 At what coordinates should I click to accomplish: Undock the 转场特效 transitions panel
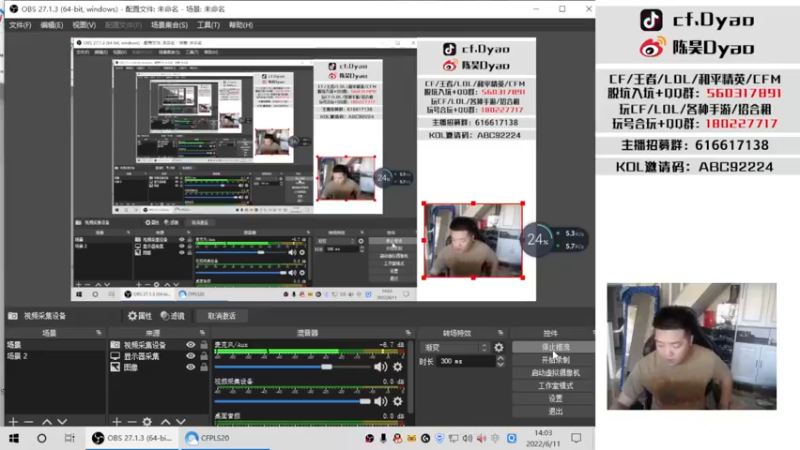(x=501, y=333)
